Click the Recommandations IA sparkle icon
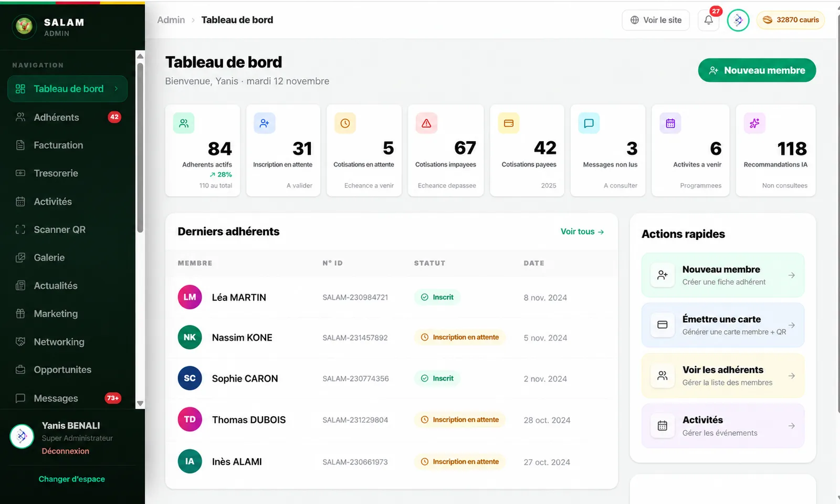The image size is (840, 504). pyautogui.click(x=754, y=123)
